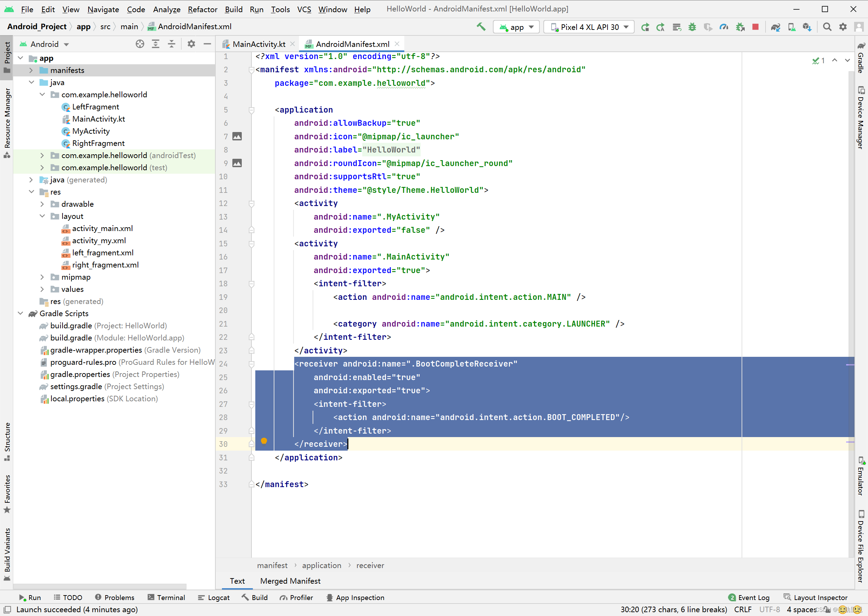Open the Event Log
The image size is (868, 616).
click(749, 598)
